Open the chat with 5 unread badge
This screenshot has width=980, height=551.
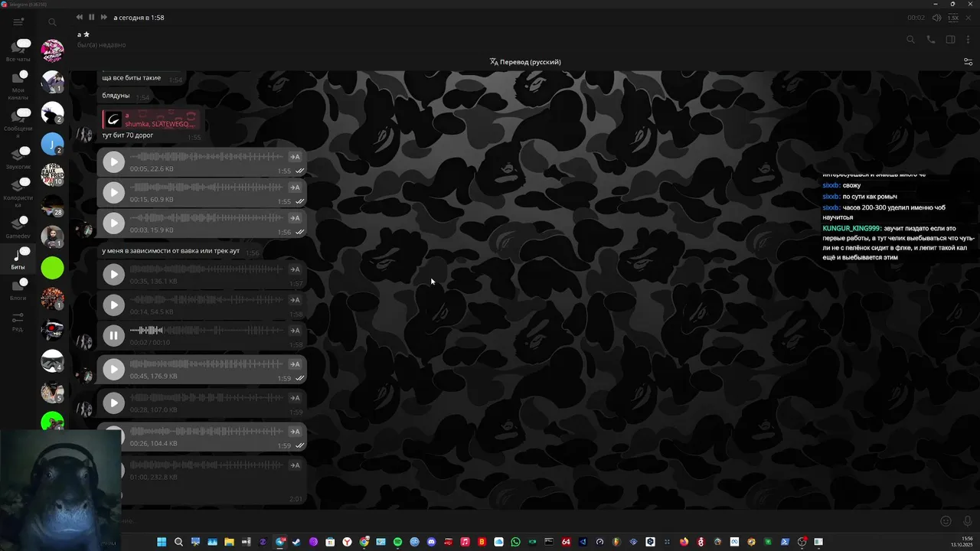pos(52,392)
